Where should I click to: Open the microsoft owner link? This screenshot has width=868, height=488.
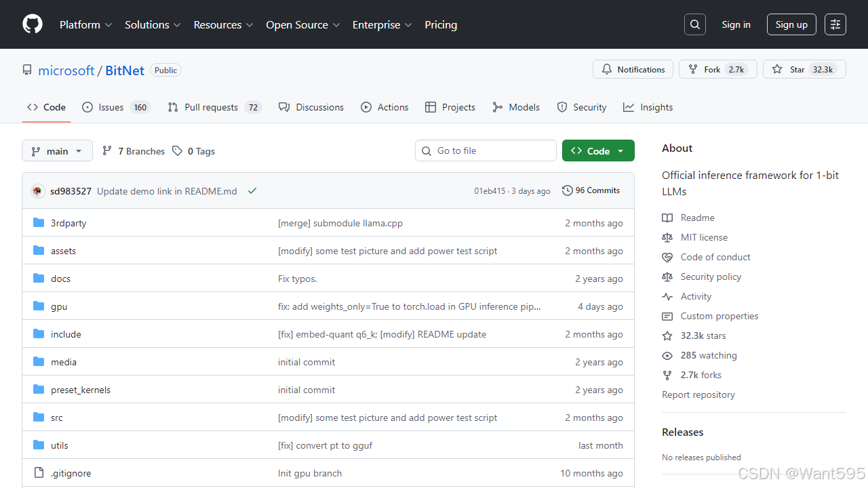click(x=66, y=70)
